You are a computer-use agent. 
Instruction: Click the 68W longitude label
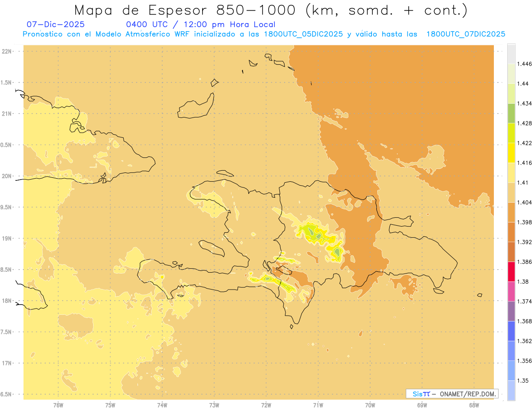tap(474, 405)
